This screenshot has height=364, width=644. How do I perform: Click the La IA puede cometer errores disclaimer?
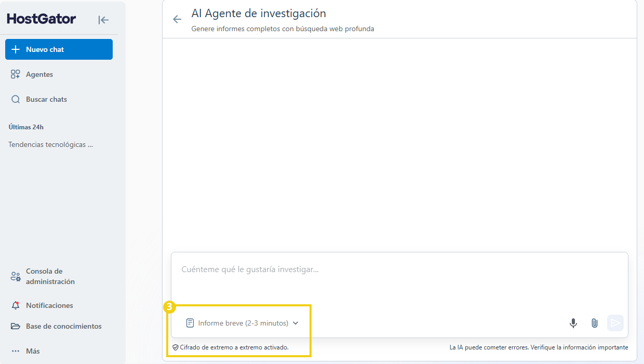[539, 347]
